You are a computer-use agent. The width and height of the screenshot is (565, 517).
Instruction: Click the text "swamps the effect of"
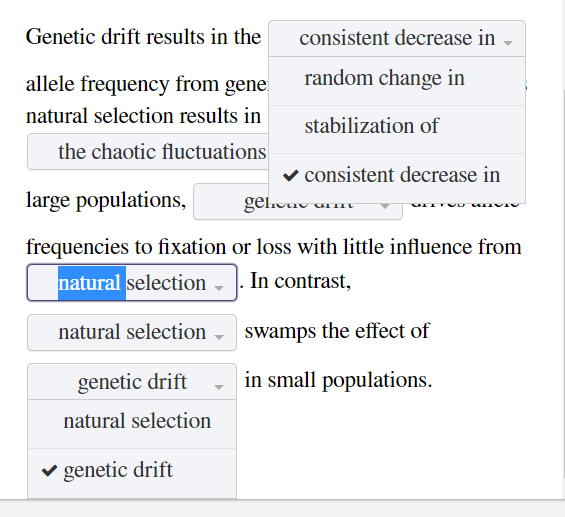(x=337, y=331)
